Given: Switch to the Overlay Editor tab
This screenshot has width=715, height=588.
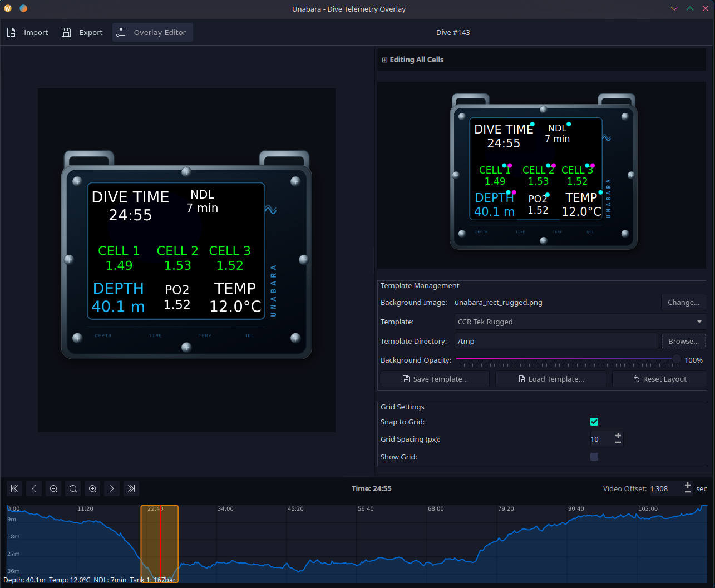Looking at the screenshot, I should pyautogui.click(x=152, y=32).
